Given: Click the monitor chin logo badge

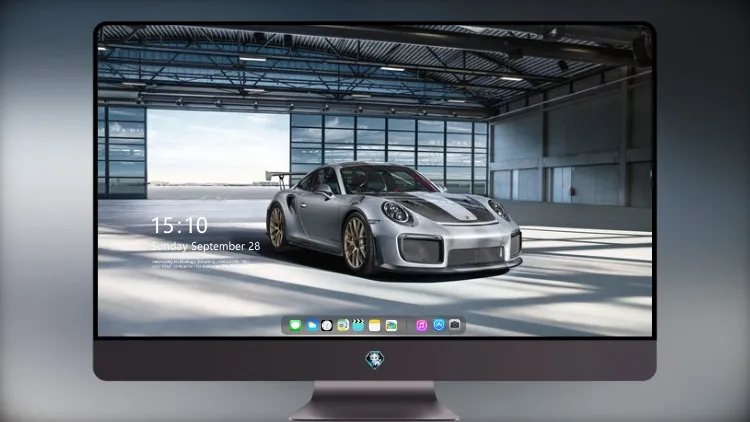Looking at the screenshot, I should pyautogui.click(x=375, y=360).
